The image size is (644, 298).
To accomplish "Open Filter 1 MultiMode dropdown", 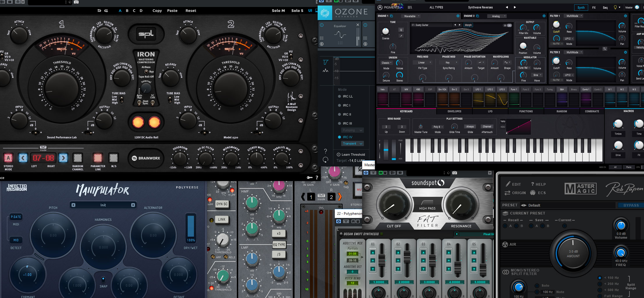I will click(574, 16).
